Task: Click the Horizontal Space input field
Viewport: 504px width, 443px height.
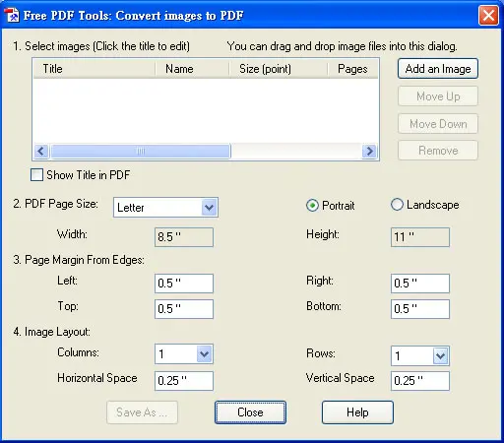Action: point(184,381)
